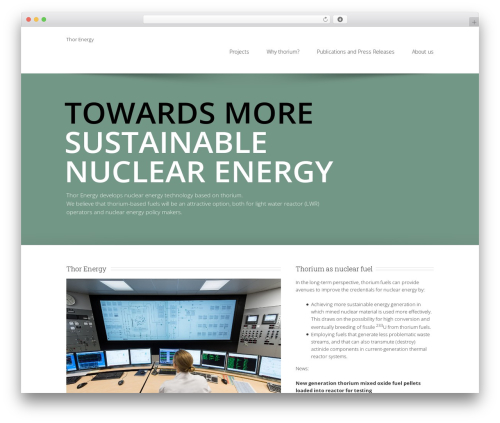
Task: Click the green maximize window dot
Action: (x=44, y=19)
